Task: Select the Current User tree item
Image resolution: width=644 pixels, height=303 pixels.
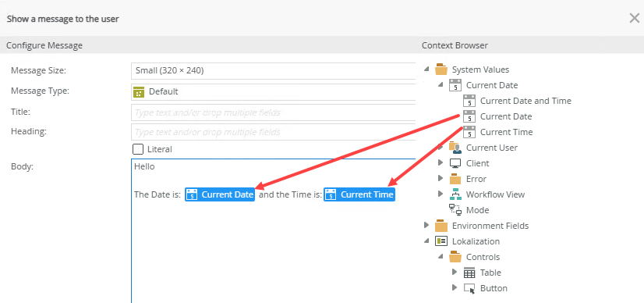Action: tap(492, 148)
